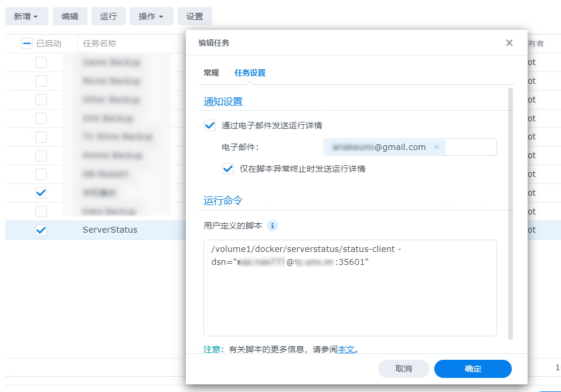Screen dimensions: 561x392
Task: Uncheck 通过电子邮件发送运行详情 checkbox
Action: pos(210,125)
